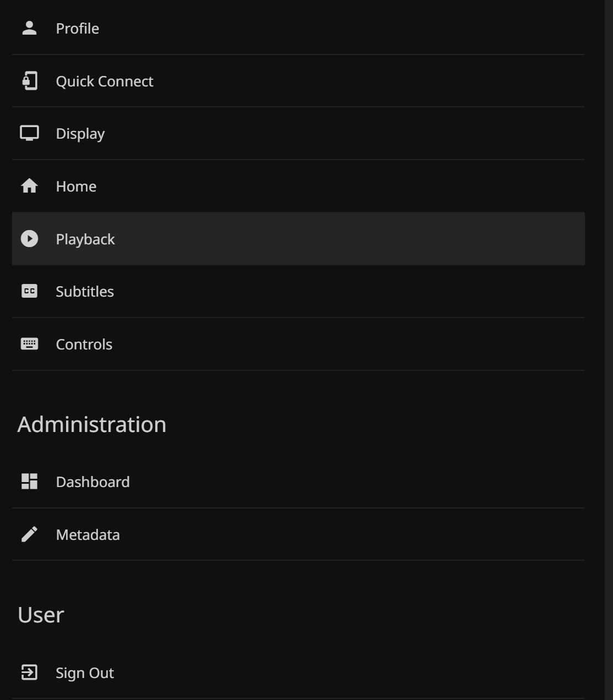
Task: Choose the highlighted Playback menu item
Action: (x=85, y=239)
